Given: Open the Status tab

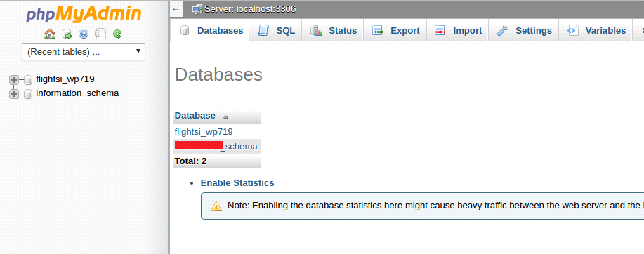Looking at the screenshot, I should (333, 31).
